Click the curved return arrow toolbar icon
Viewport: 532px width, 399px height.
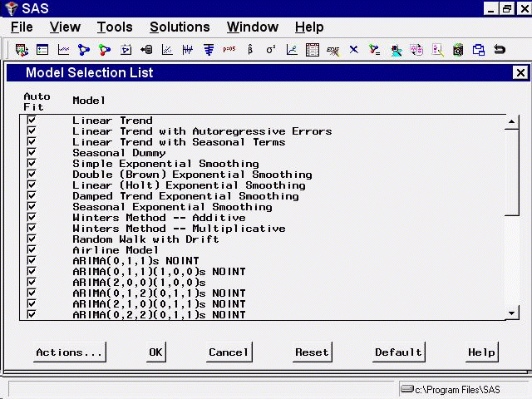pos(500,50)
